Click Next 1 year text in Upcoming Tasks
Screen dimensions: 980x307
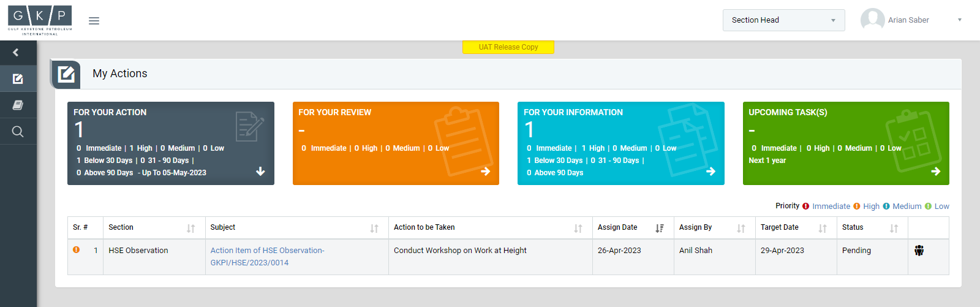[x=767, y=161]
